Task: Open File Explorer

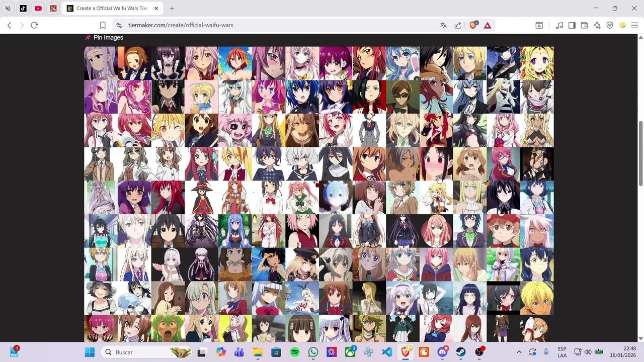Action: 258,352
